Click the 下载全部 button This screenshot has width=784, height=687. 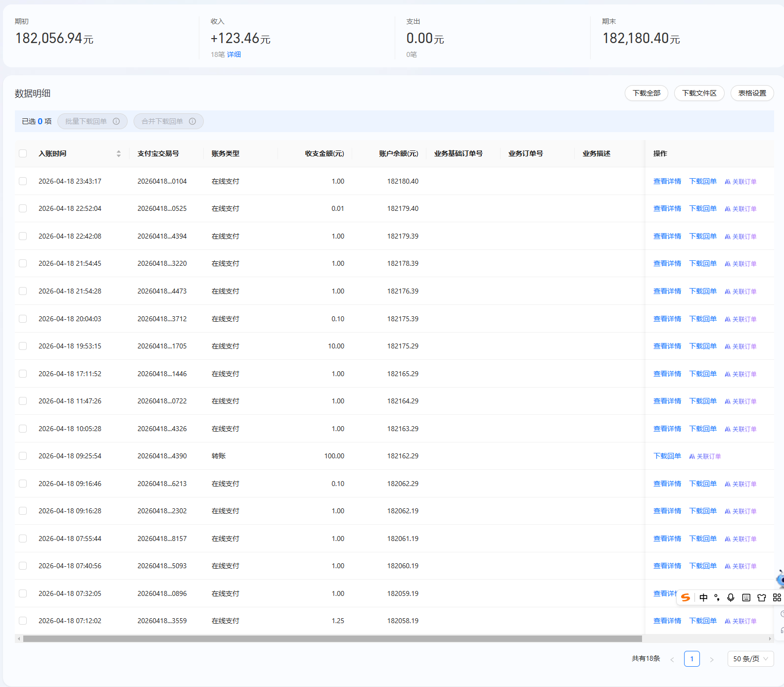(646, 93)
